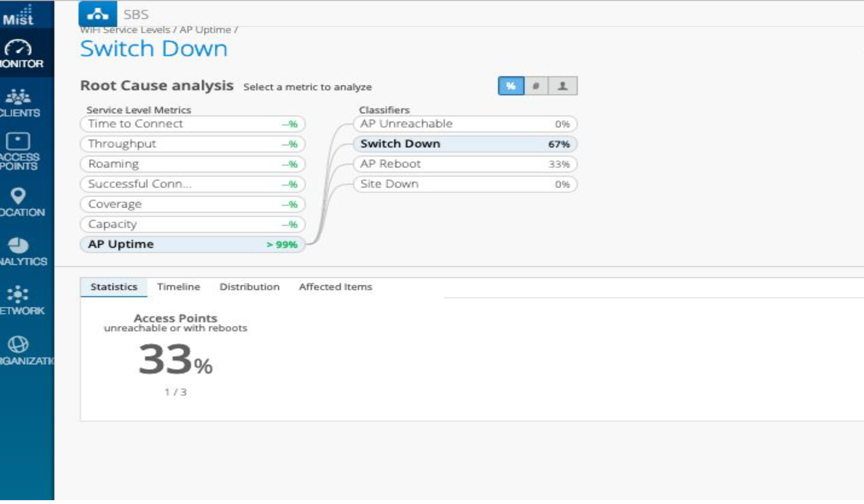This screenshot has height=504, width=864.
Task: Switch view to percentage mode
Action: [x=511, y=86]
